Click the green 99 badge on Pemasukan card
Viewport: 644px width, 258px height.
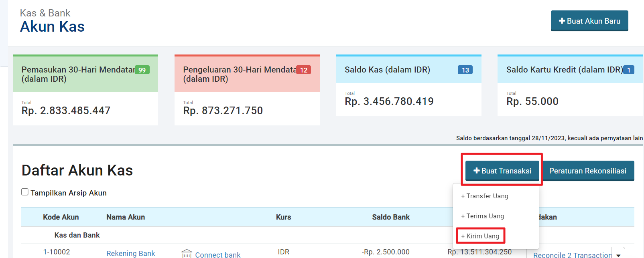(142, 70)
